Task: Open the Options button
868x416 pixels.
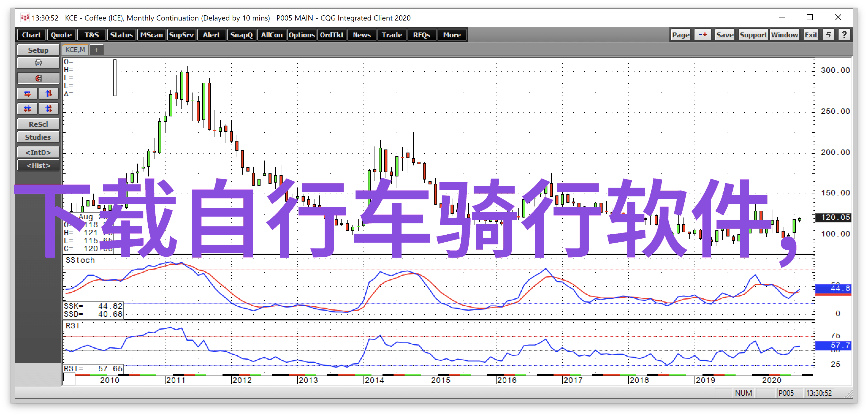Action: click(x=302, y=35)
